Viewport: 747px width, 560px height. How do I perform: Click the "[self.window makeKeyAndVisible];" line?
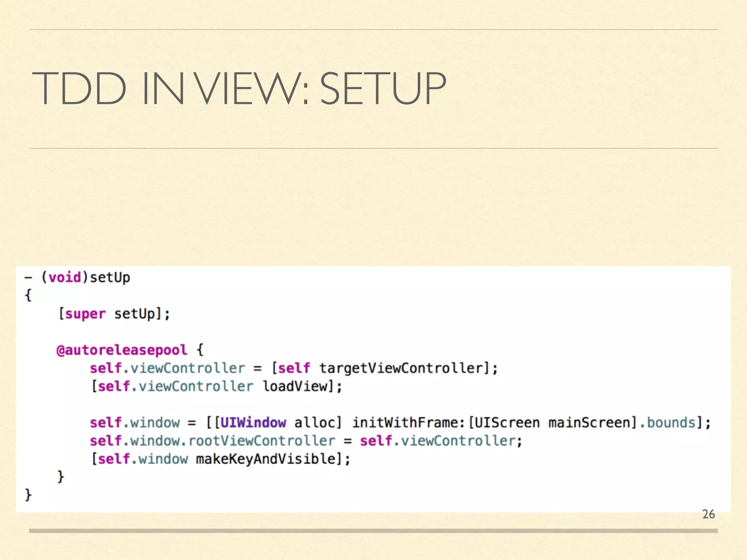point(221,459)
